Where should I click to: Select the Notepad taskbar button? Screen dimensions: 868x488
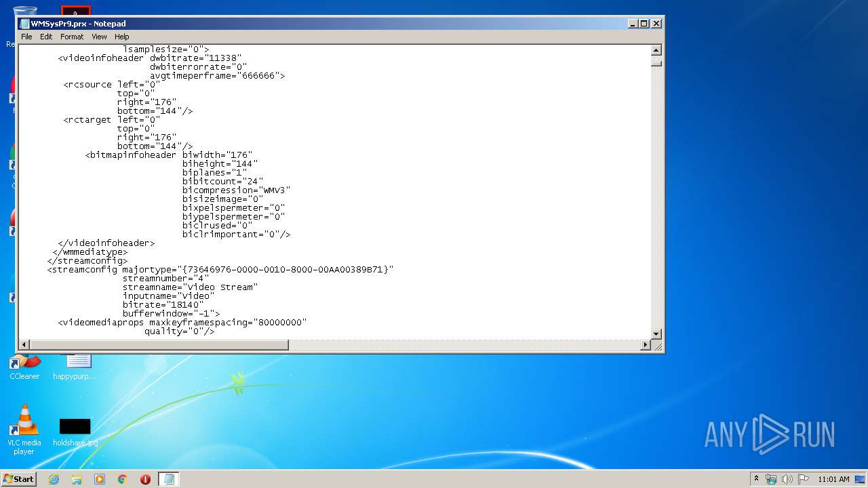[169, 479]
